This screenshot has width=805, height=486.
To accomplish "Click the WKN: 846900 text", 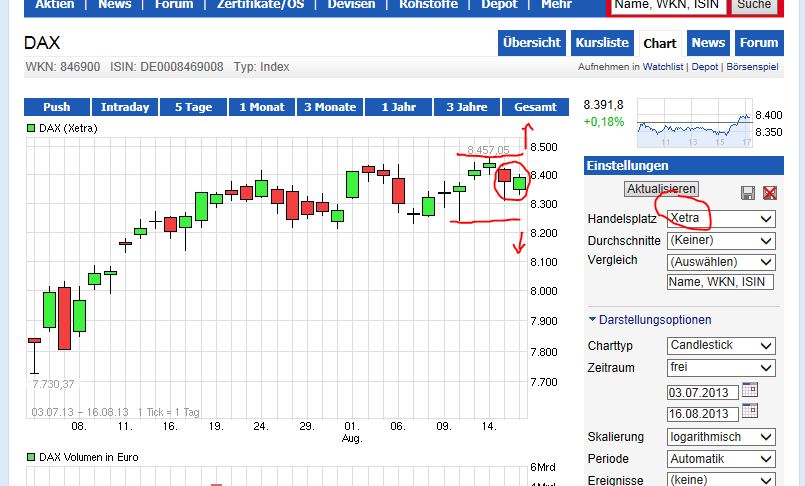I will click(x=63, y=67).
